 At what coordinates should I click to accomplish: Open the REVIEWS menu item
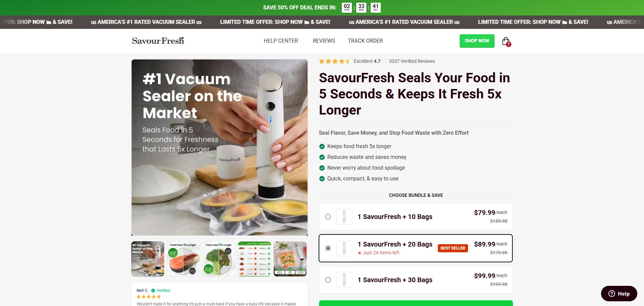(x=324, y=41)
